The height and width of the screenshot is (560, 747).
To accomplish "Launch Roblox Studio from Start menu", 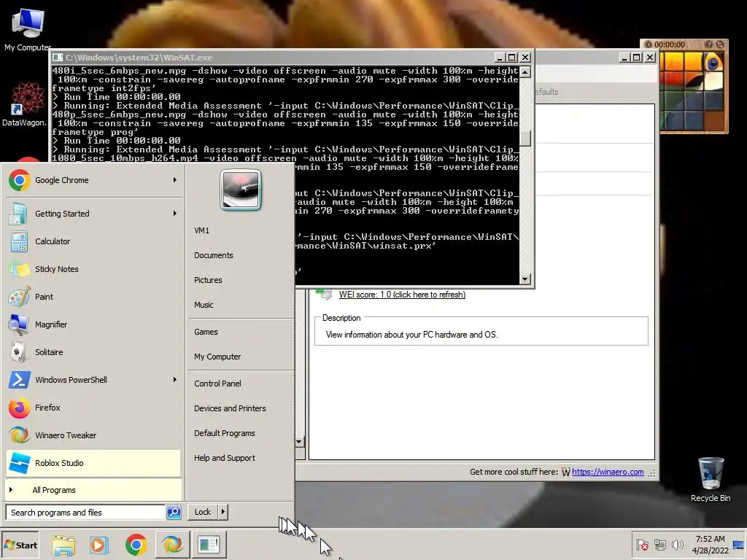I will point(94,463).
